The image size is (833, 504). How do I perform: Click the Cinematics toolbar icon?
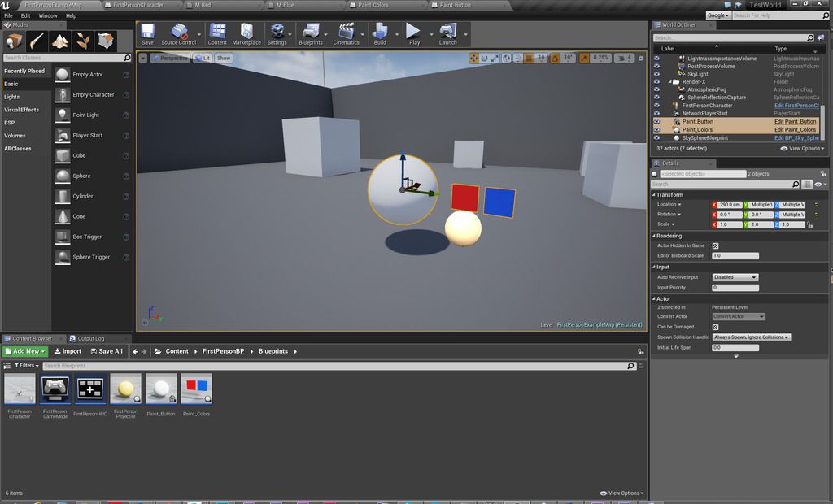tap(346, 34)
